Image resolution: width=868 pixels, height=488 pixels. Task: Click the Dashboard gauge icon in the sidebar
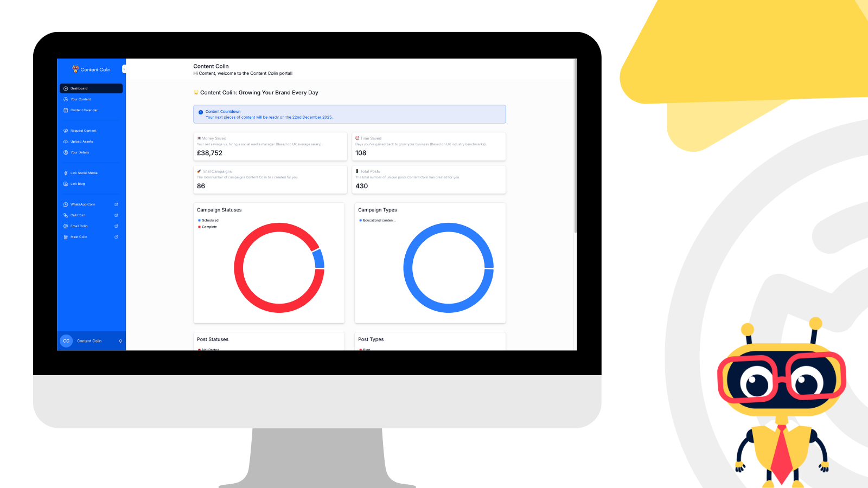[66, 88]
